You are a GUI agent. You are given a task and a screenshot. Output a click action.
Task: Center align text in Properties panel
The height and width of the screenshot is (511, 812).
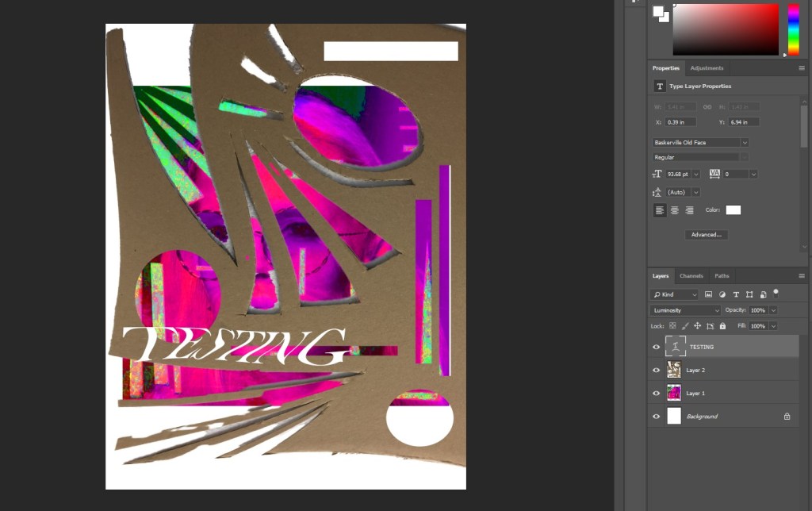pos(674,210)
